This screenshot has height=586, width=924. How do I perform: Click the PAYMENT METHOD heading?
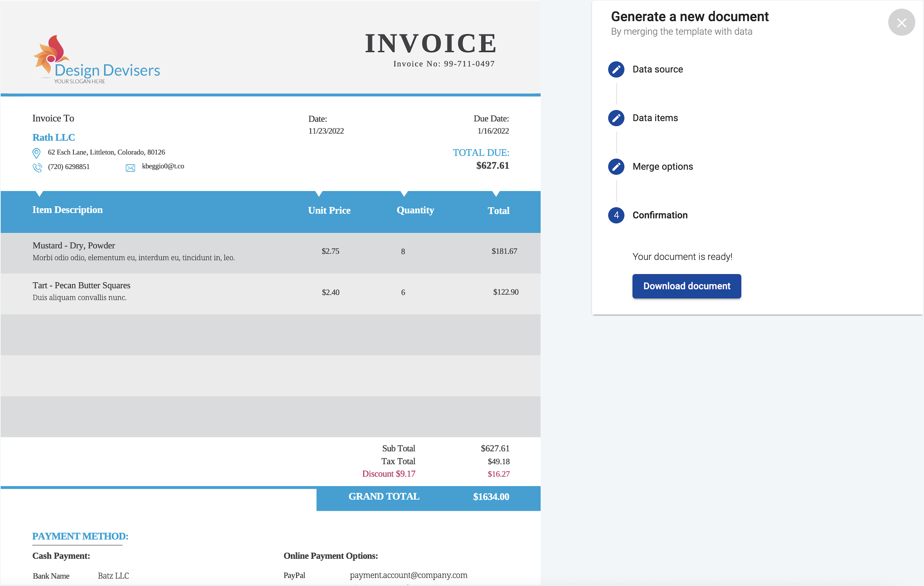click(80, 536)
